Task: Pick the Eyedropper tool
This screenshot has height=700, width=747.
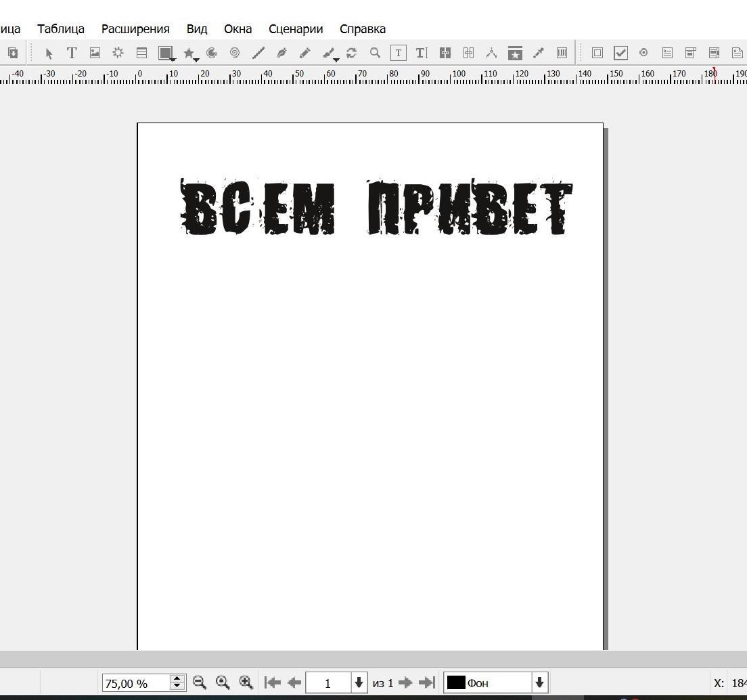Action: 539,53
